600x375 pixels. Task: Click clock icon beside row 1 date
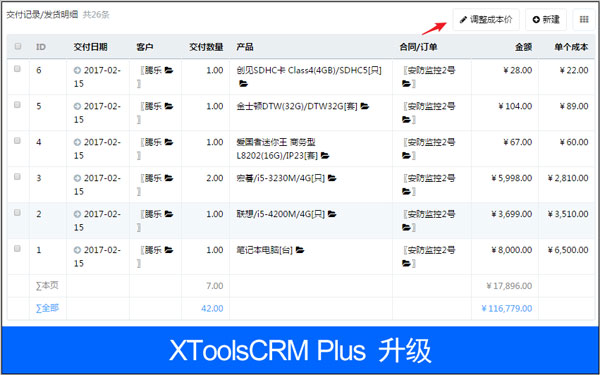pyautogui.click(x=77, y=250)
